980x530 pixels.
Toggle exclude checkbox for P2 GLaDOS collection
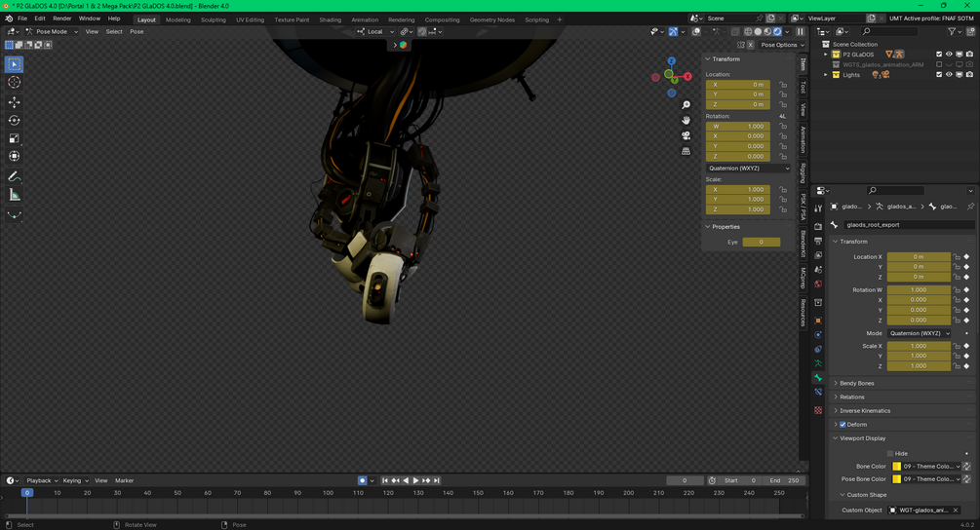point(939,55)
